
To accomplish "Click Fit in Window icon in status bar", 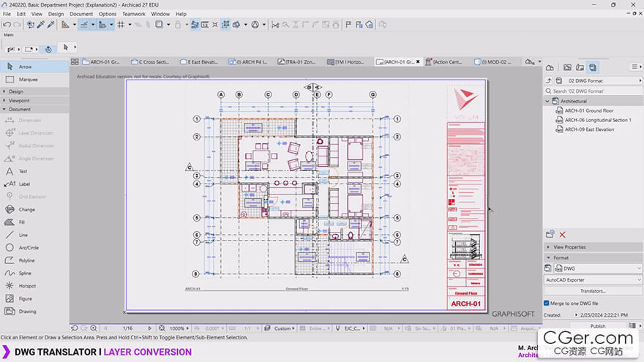I will pos(162,328).
